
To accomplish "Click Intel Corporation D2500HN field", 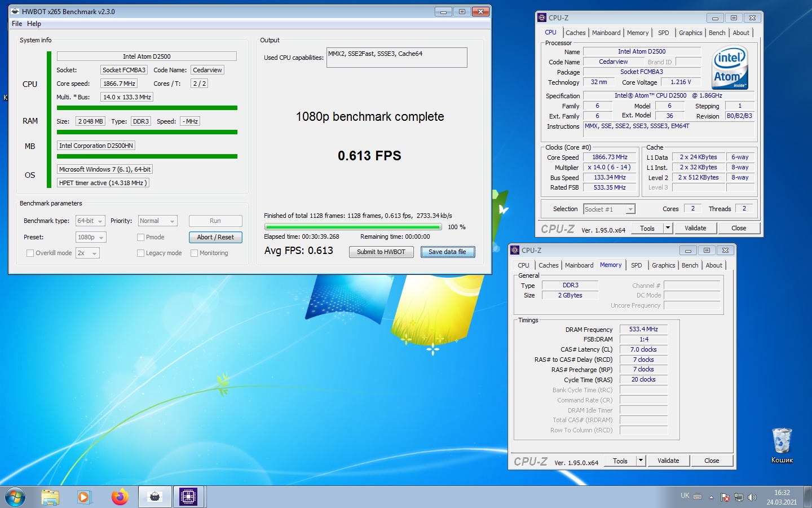I will [96, 146].
